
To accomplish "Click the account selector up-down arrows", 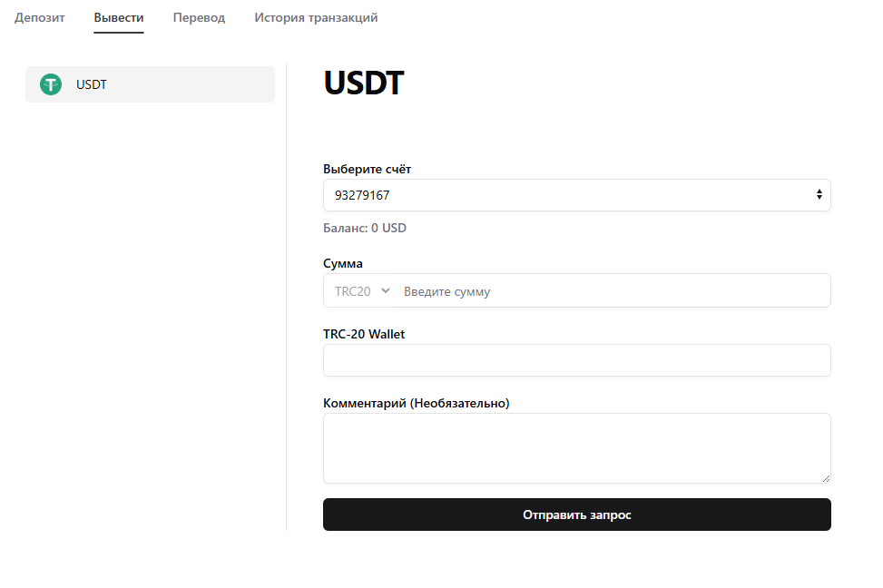I will [819, 195].
